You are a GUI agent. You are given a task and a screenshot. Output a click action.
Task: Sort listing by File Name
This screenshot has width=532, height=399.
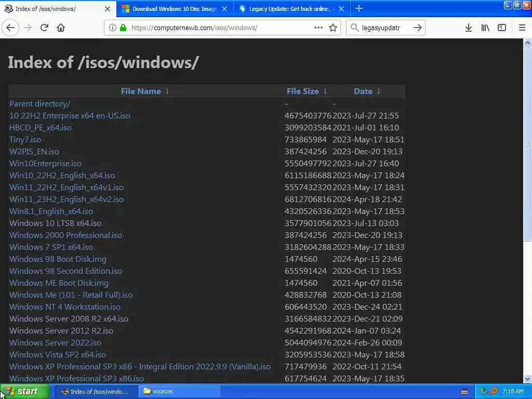141,91
